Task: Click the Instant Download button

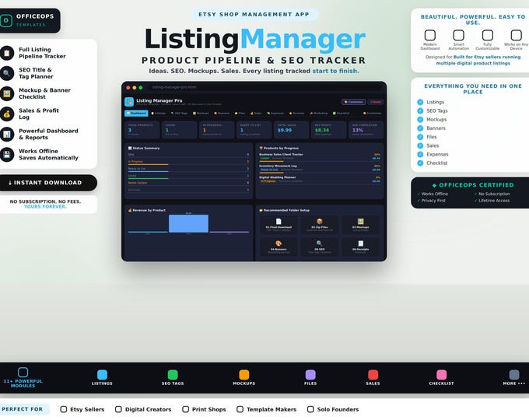Action: 47,183
